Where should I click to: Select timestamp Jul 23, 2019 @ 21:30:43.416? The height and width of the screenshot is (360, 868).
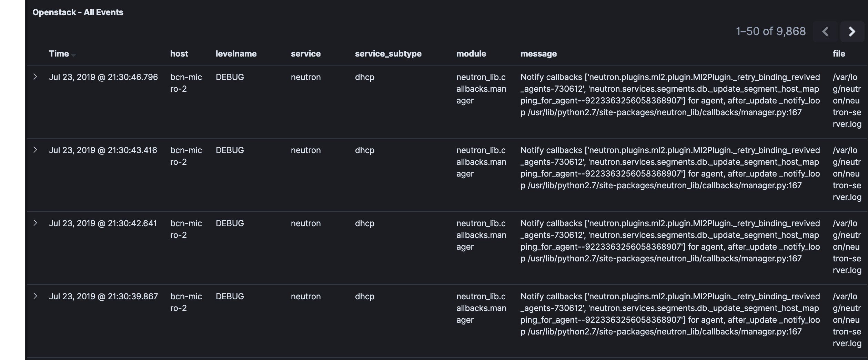[103, 150]
